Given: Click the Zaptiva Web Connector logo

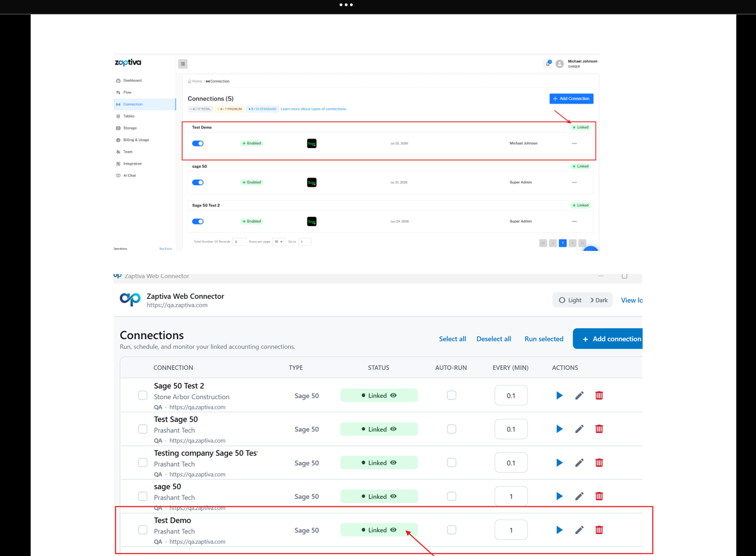Looking at the screenshot, I should click(130, 299).
